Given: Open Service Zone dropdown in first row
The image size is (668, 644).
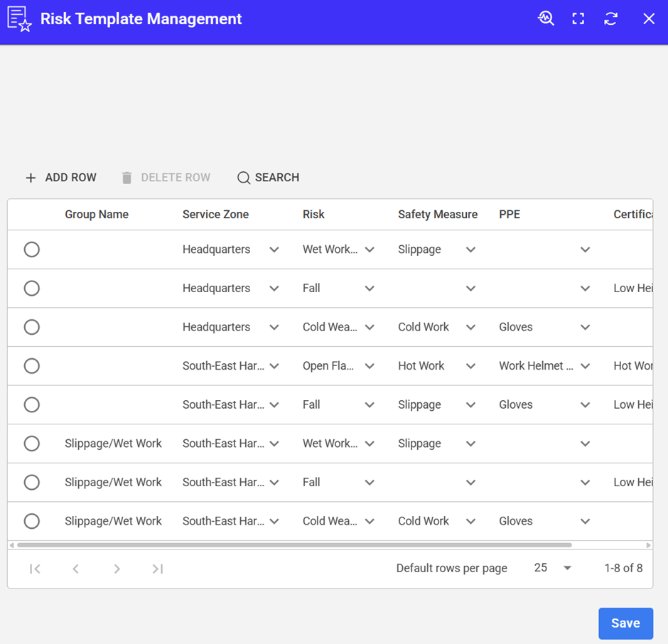Looking at the screenshot, I should coord(274,249).
